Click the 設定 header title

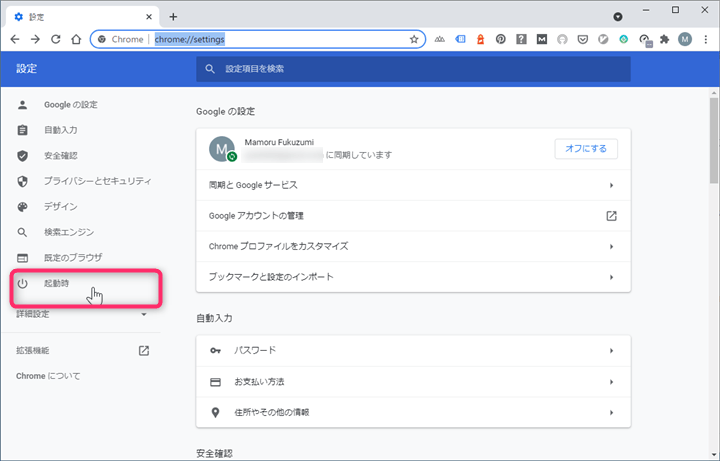pos(26,69)
